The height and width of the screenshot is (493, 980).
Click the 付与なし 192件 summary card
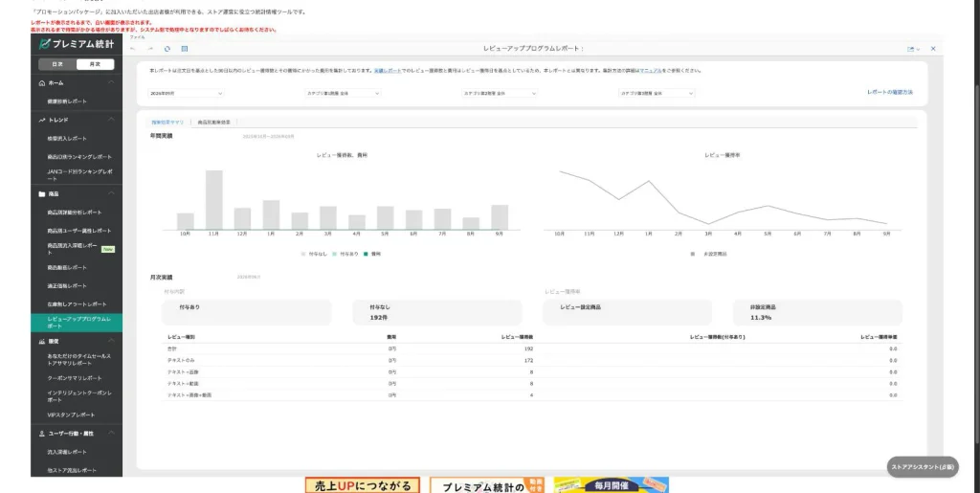[x=436, y=312]
